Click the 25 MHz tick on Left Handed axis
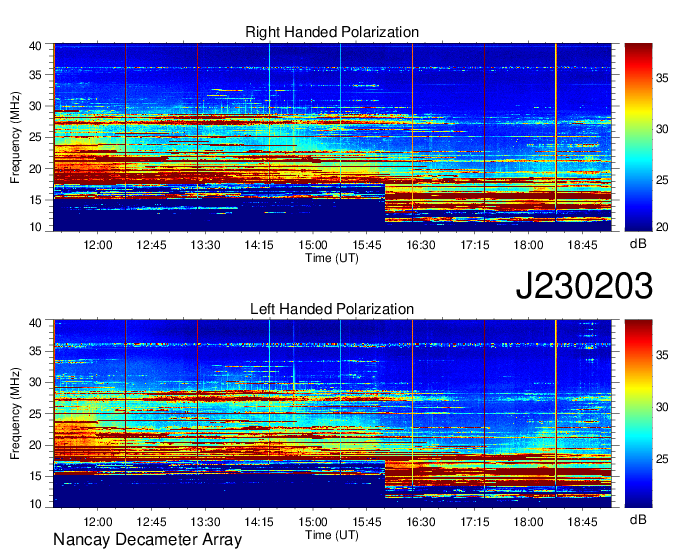 [35, 414]
